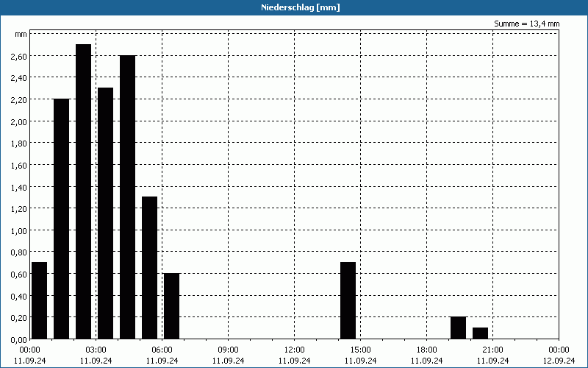Click the 1,40 y-axis value
This screenshot has height=368, width=588.
point(19,187)
